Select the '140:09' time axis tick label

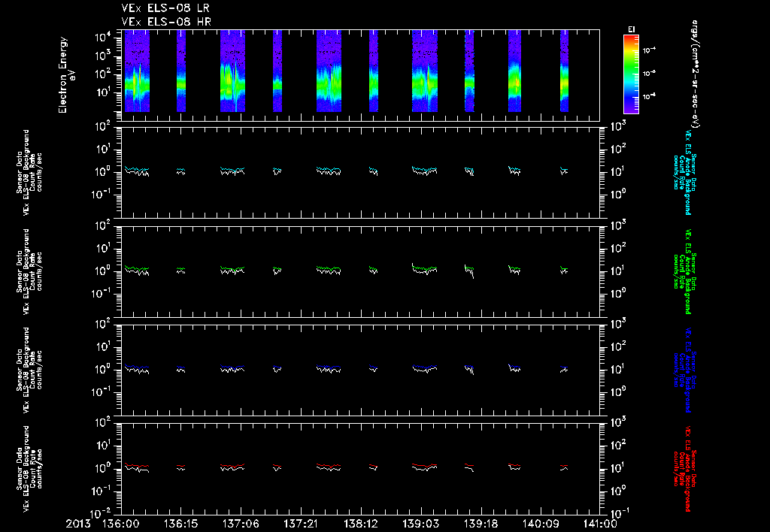pyautogui.click(x=540, y=524)
